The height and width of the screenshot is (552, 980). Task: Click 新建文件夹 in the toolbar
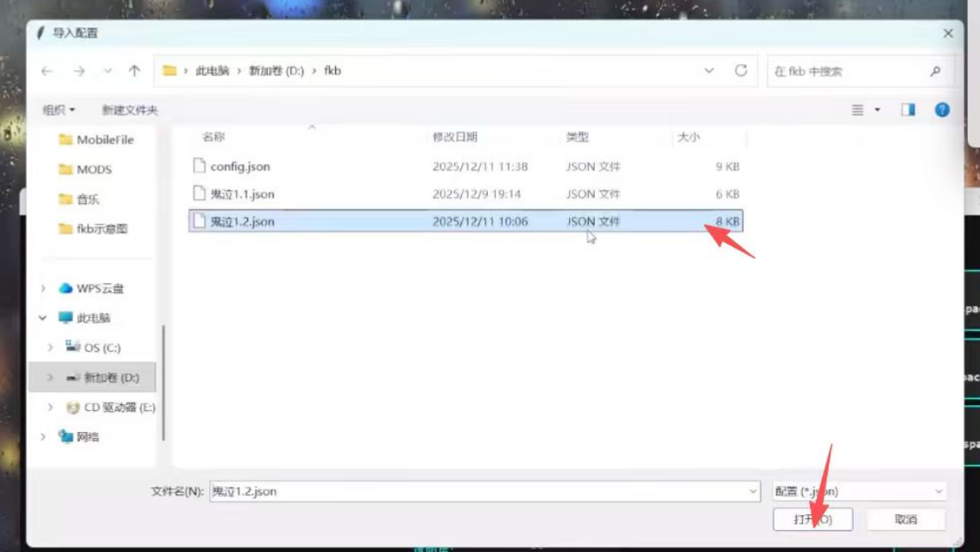[x=130, y=110]
